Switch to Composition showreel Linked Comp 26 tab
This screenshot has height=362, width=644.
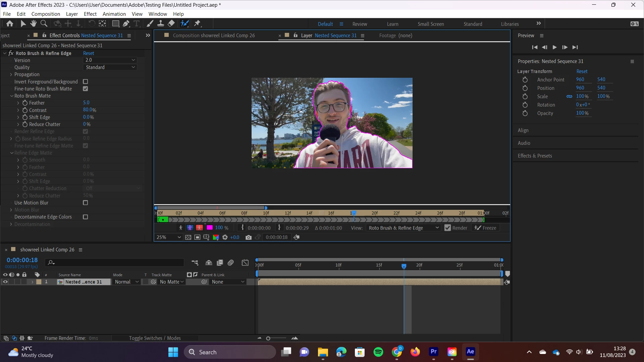[x=213, y=36]
